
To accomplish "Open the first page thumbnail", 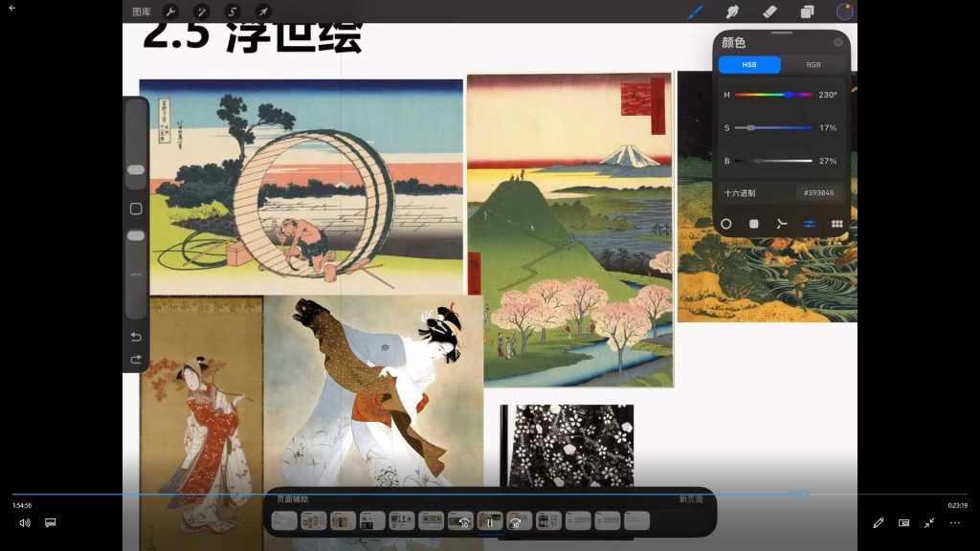I will (x=284, y=520).
